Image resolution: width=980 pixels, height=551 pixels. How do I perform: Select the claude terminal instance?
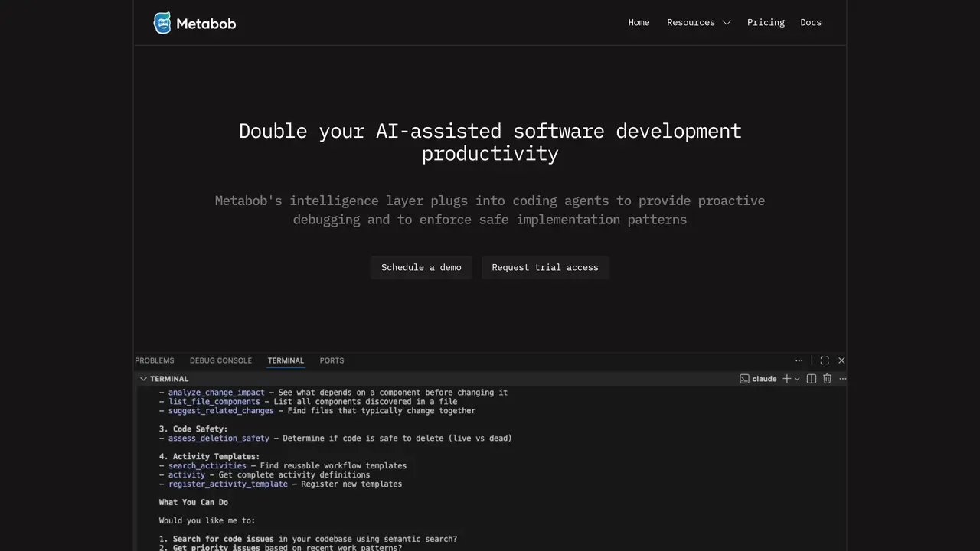click(758, 379)
